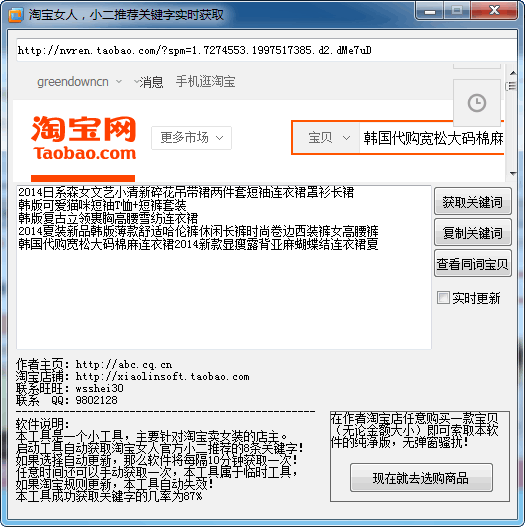Open the 手机逛淘宝 menu item
525x527 pixels.
pyautogui.click(x=205, y=82)
